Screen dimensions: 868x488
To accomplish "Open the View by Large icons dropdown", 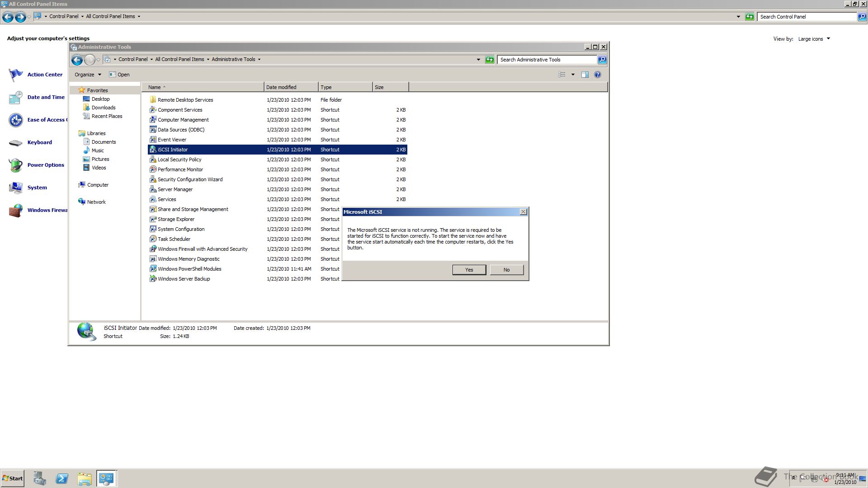I will click(814, 39).
